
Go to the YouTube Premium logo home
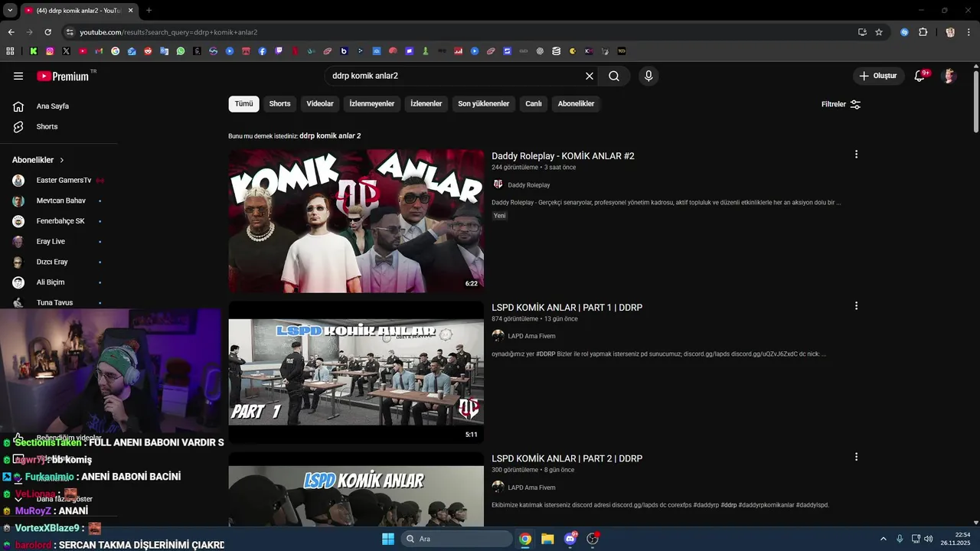[x=64, y=76]
